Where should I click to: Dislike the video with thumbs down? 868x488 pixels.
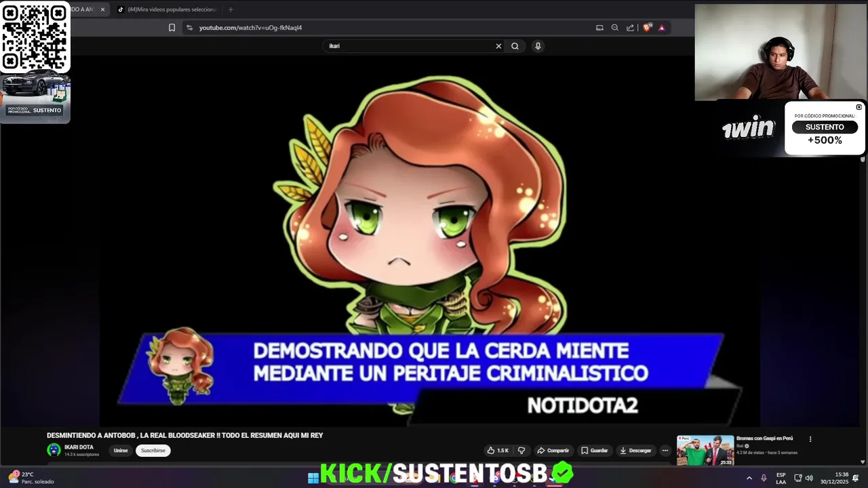521,451
